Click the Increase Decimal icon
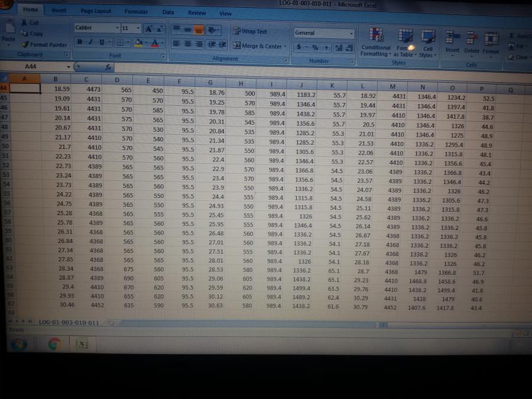The image size is (532, 399). 338,46
